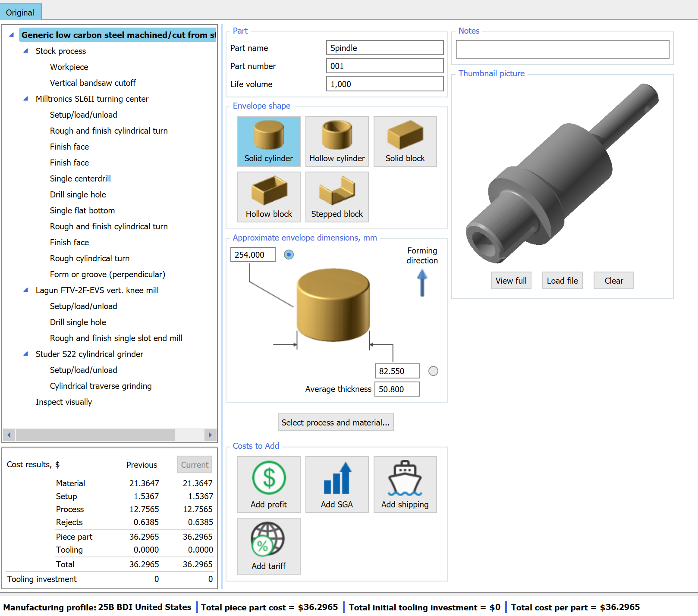Image resolution: width=698 pixels, height=616 pixels.
Task: Switch to the Original tab
Action: coord(20,12)
